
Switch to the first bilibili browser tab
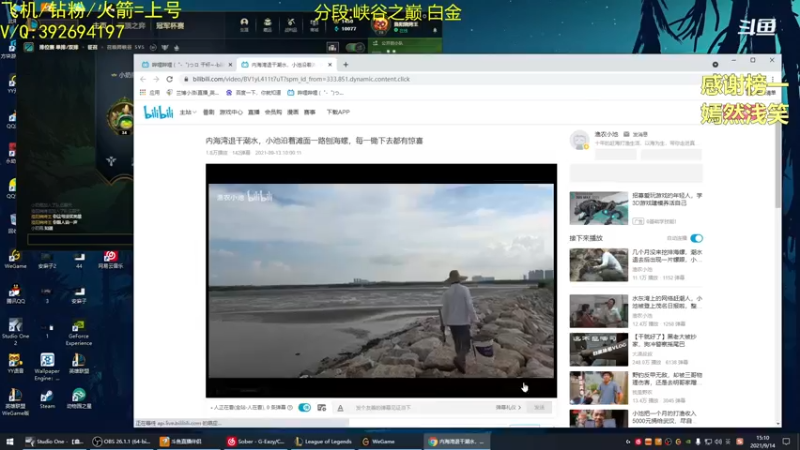[186, 65]
